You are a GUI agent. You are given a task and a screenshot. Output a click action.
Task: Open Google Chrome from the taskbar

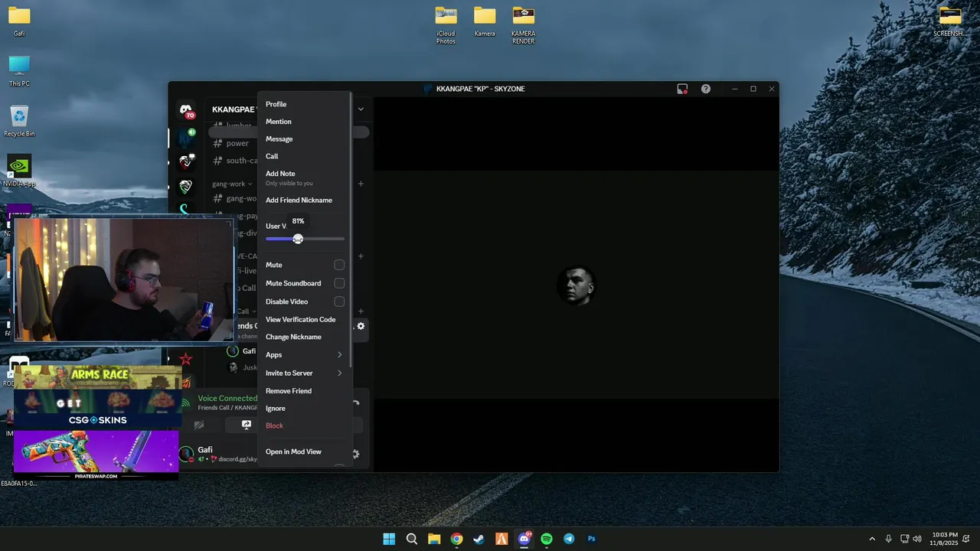[x=456, y=539]
